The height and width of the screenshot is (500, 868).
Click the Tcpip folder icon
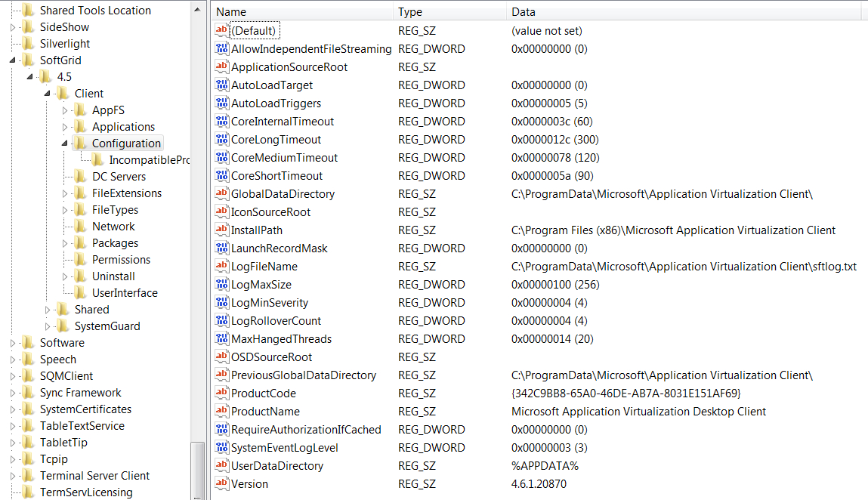click(28, 459)
